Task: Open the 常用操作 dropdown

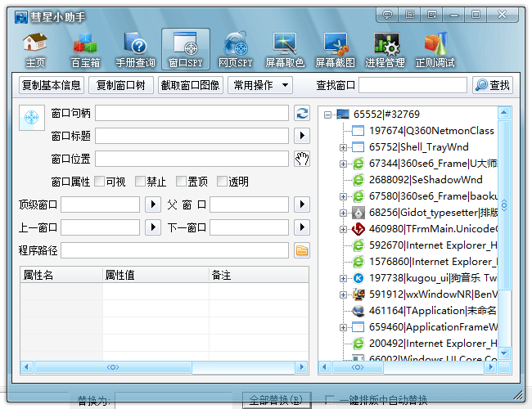Action: 260,85
